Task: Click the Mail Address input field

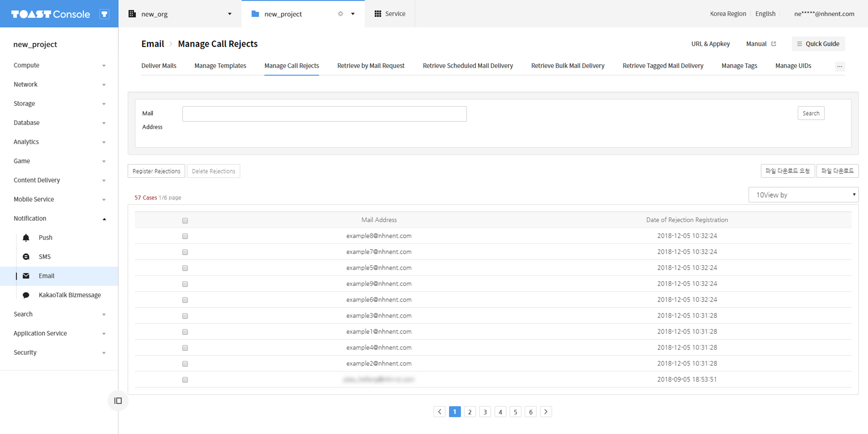Action: (x=324, y=114)
